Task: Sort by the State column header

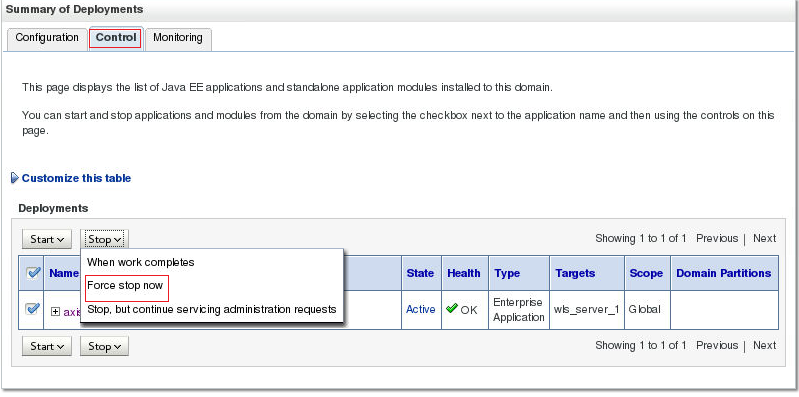Action: (420, 273)
